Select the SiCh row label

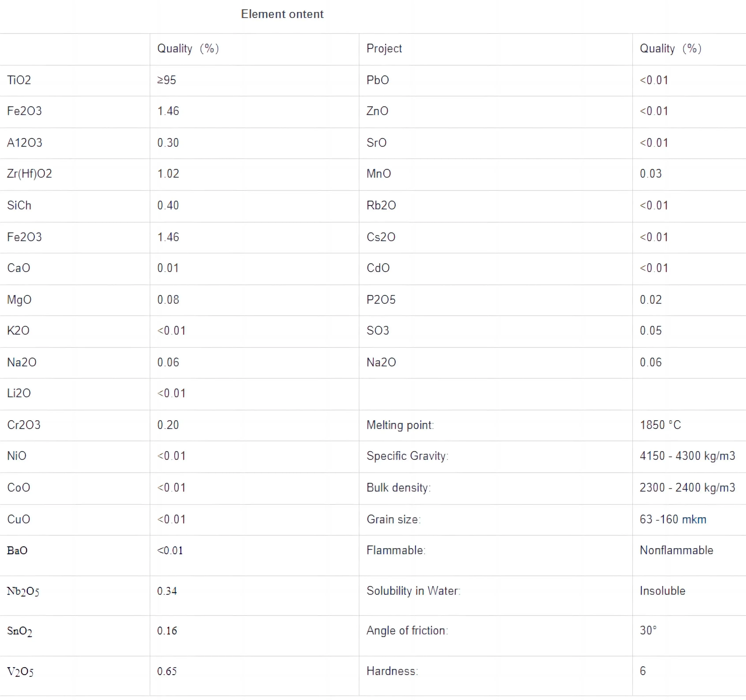[19, 205]
